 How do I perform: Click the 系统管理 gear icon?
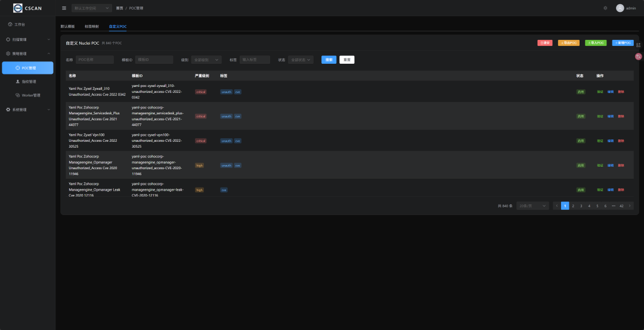point(8,110)
